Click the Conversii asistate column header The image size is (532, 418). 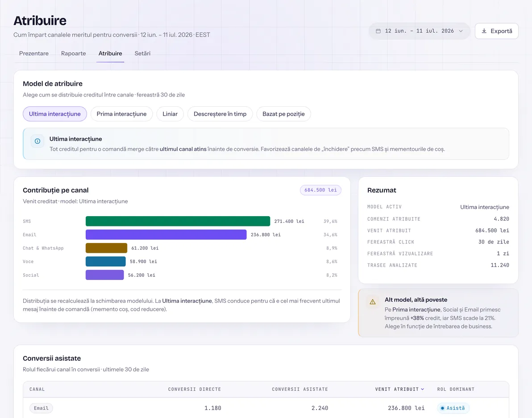coord(300,389)
